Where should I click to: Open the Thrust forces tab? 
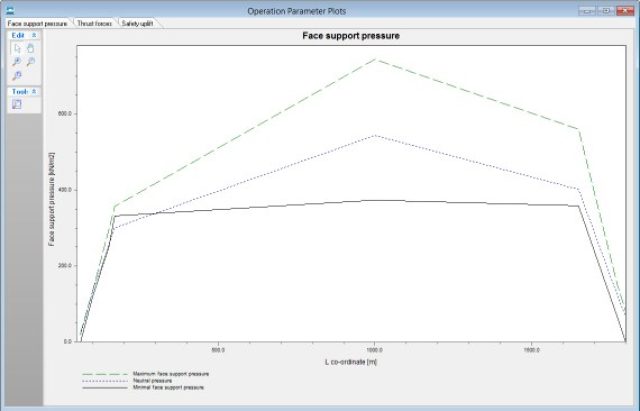tap(94, 24)
